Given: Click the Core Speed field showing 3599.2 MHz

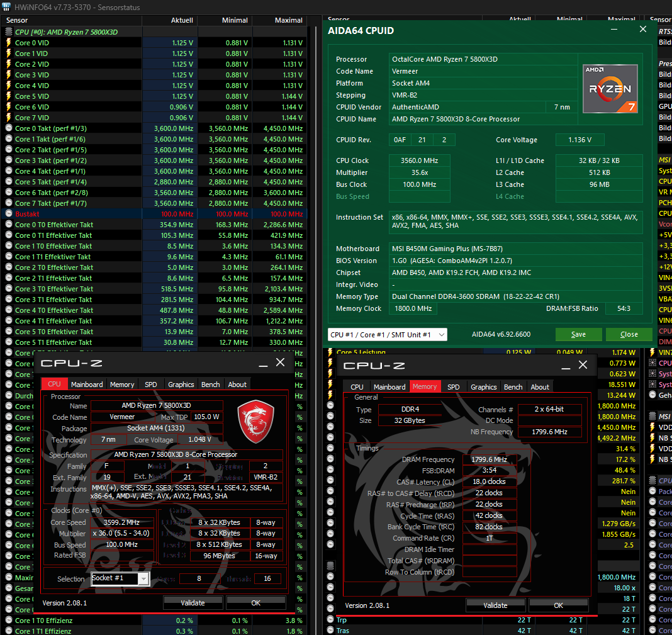Looking at the screenshot, I should [121, 522].
